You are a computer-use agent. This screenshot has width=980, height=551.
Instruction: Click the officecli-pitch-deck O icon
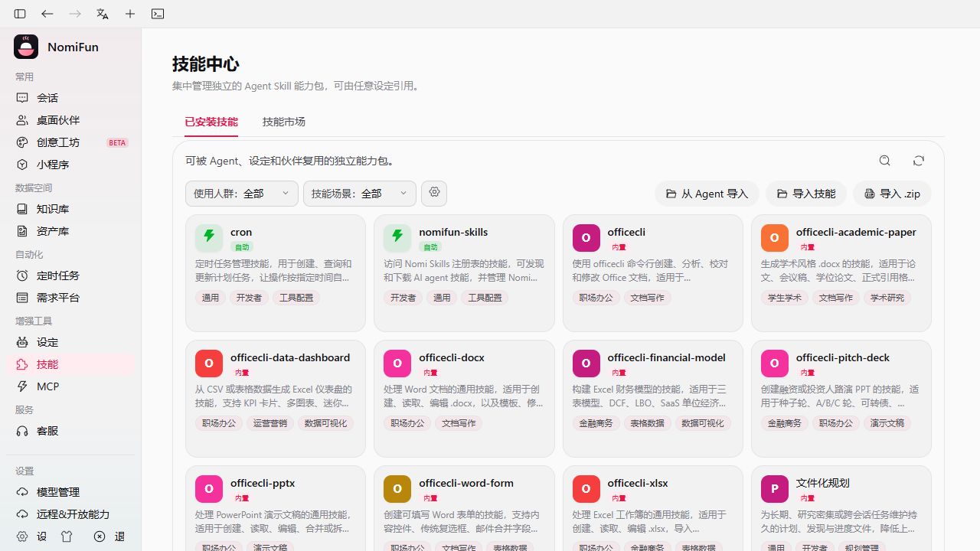click(x=774, y=364)
